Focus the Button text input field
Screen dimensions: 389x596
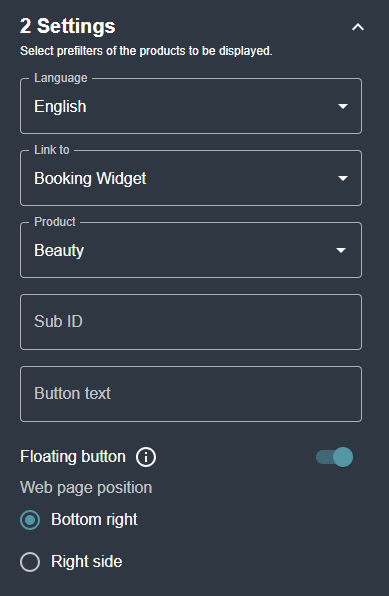(x=191, y=394)
